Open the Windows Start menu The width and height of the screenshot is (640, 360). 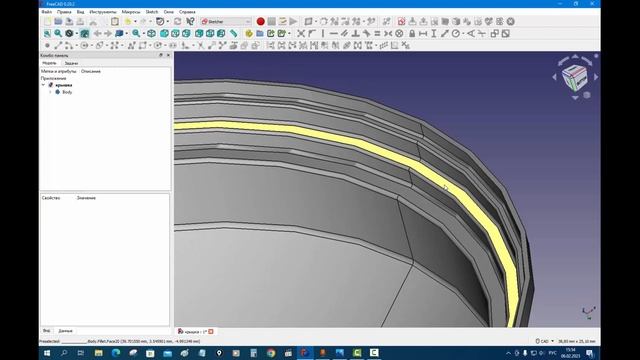coord(47,353)
